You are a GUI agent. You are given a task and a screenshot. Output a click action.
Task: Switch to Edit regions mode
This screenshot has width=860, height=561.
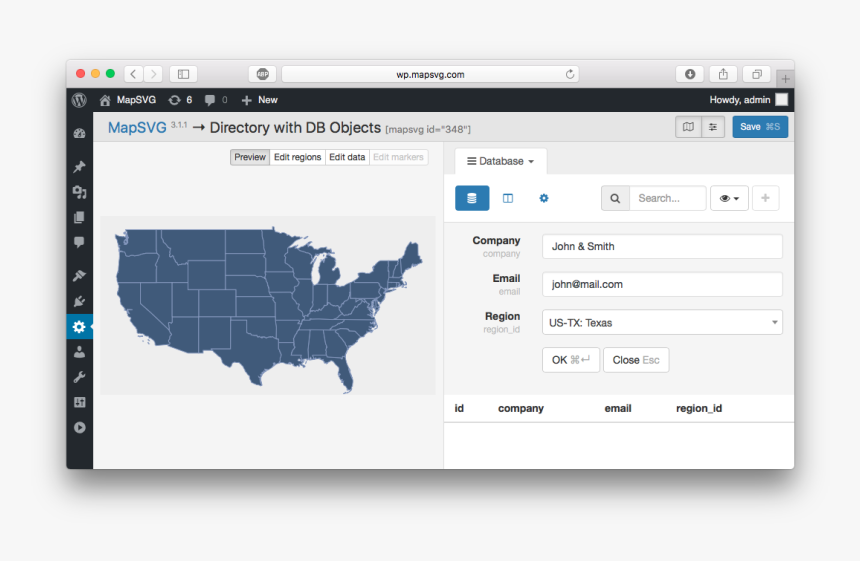[x=297, y=157]
